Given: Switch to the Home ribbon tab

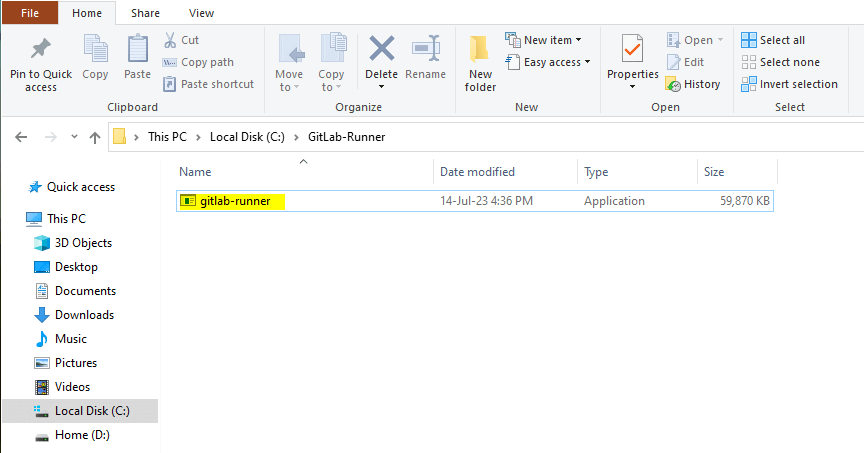Looking at the screenshot, I should tap(87, 13).
